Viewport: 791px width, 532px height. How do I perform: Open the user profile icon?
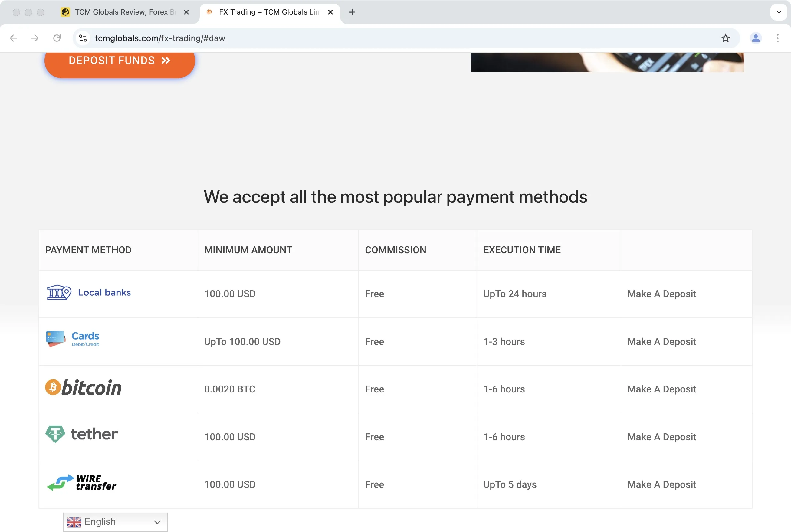[756, 38]
